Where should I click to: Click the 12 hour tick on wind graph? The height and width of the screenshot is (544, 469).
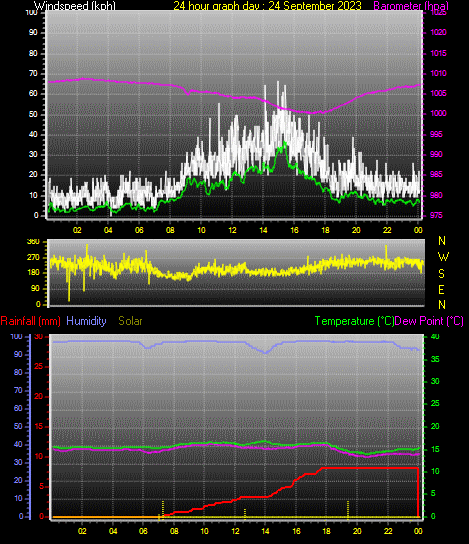232,230
